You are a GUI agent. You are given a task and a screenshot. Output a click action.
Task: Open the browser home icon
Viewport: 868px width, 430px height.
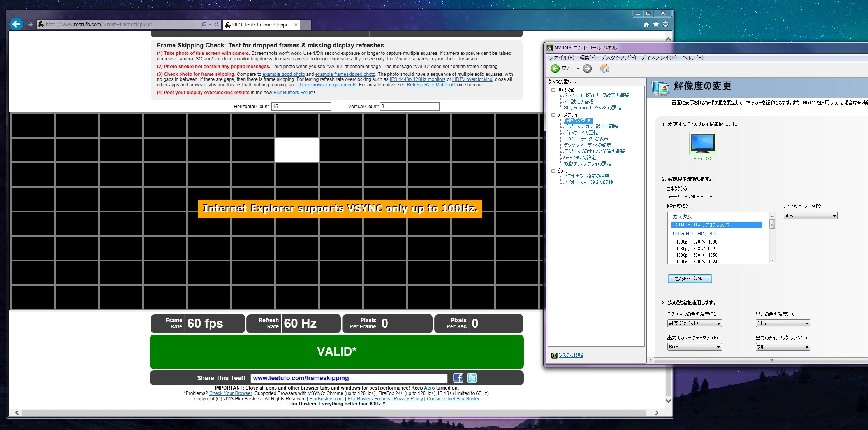(x=646, y=24)
